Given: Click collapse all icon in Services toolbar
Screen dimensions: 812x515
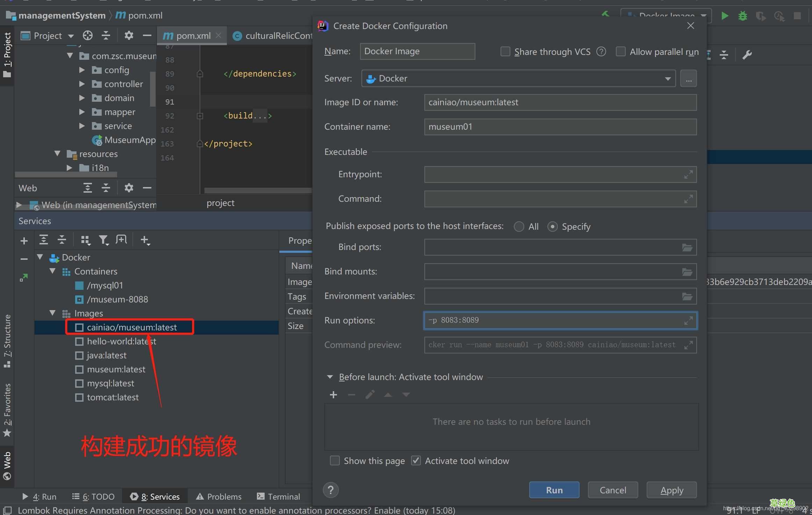Looking at the screenshot, I should tap(62, 240).
